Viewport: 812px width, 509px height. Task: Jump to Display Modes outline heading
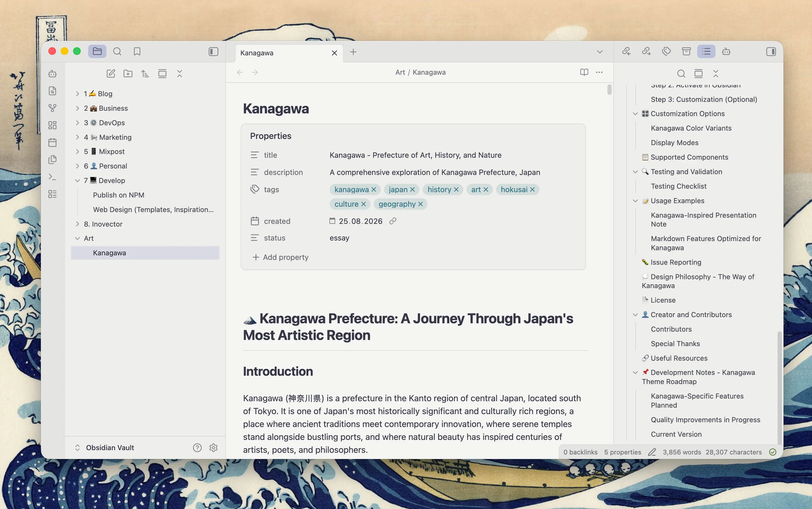click(674, 143)
